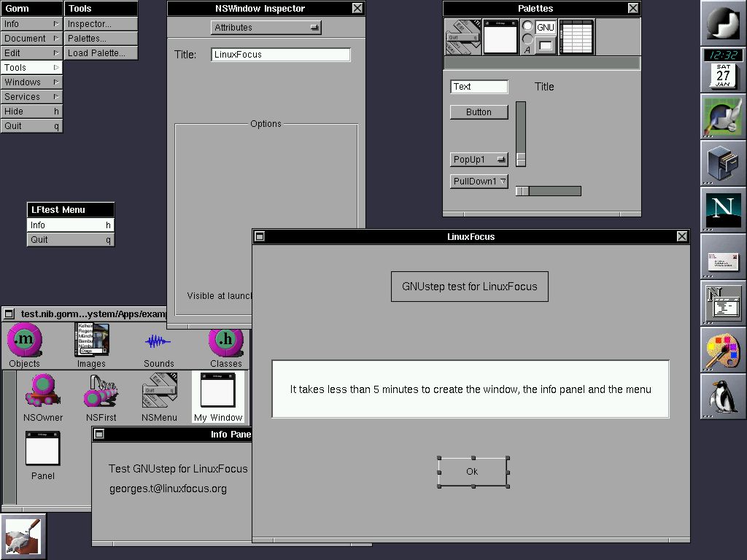Expand the Attributes popup in Inspector
This screenshot has width=747, height=560.
tap(266, 28)
